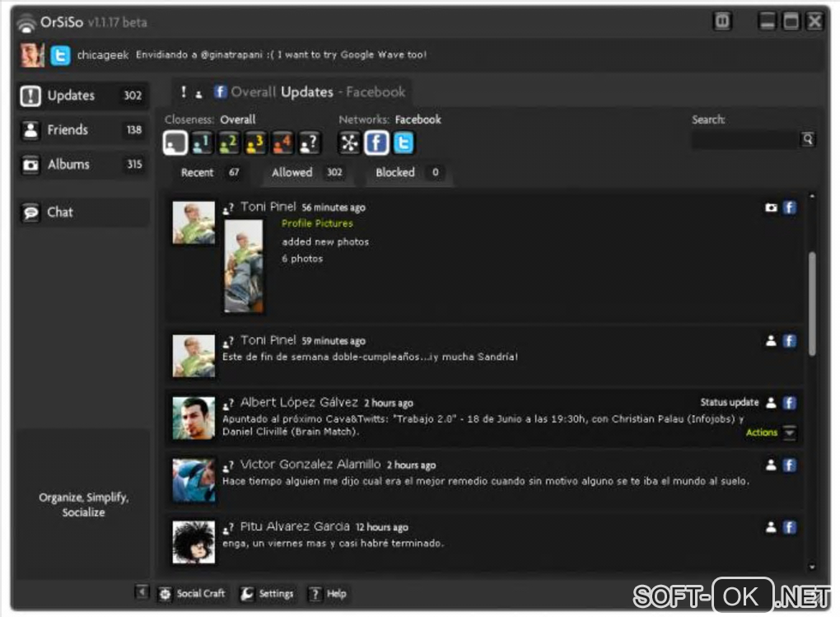Click the search magnifier icon
840x617 pixels.
tap(808, 140)
